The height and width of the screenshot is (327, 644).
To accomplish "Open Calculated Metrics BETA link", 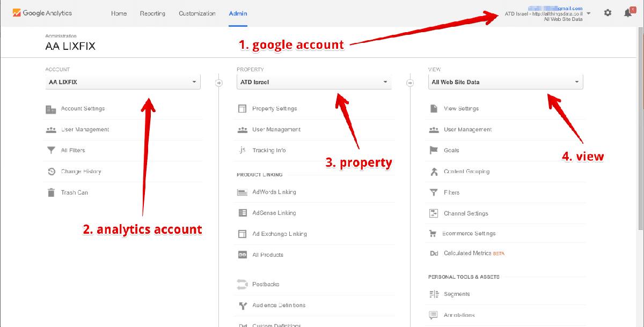I will pyautogui.click(x=474, y=254).
